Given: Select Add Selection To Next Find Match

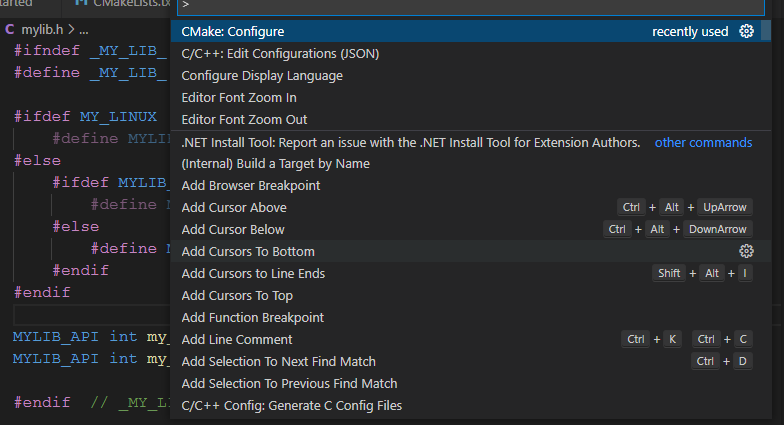Looking at the screenshot, I should pos(470,362).
